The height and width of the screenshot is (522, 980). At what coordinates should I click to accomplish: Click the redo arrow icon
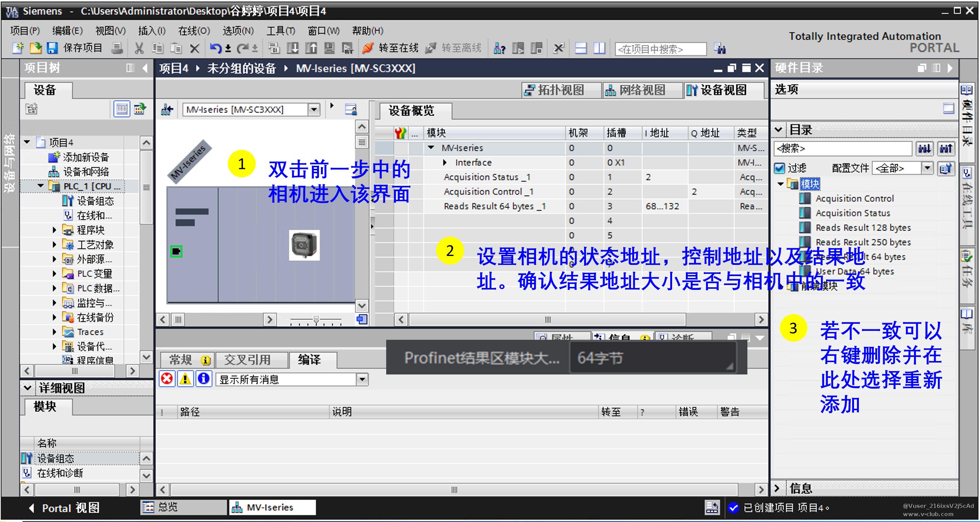coord(242,48)
